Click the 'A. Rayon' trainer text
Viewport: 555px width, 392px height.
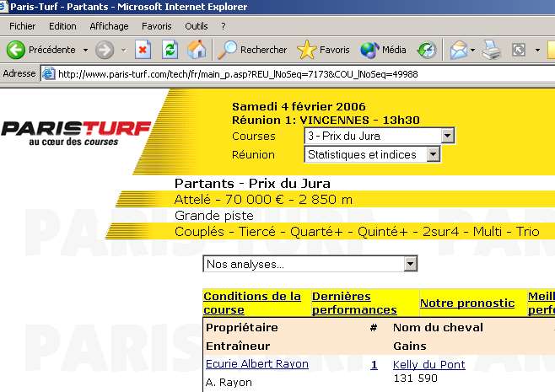click(x=229, y=383)
